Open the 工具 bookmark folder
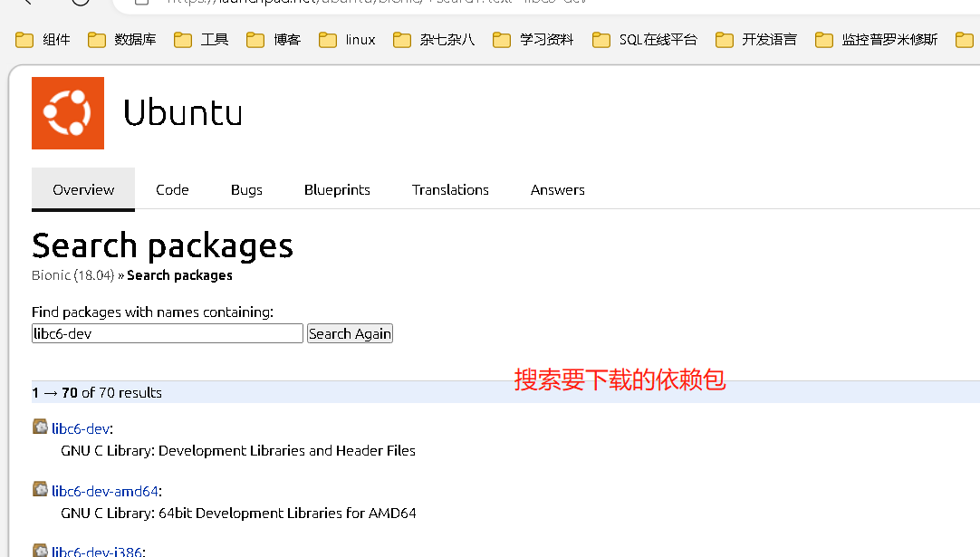 point(201,40)
